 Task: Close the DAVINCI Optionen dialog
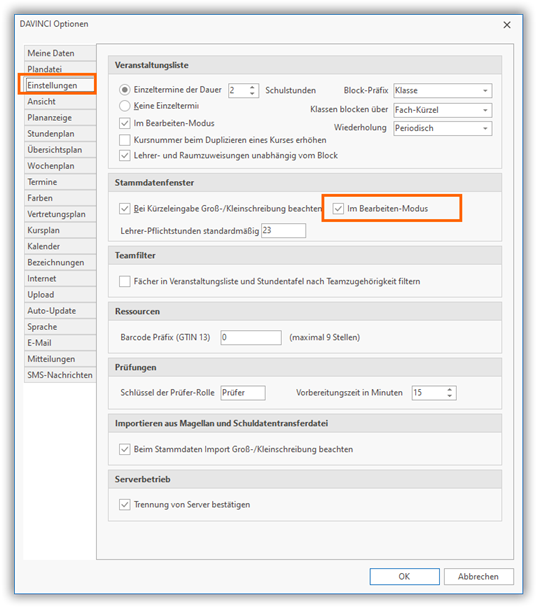coord(507,25)
